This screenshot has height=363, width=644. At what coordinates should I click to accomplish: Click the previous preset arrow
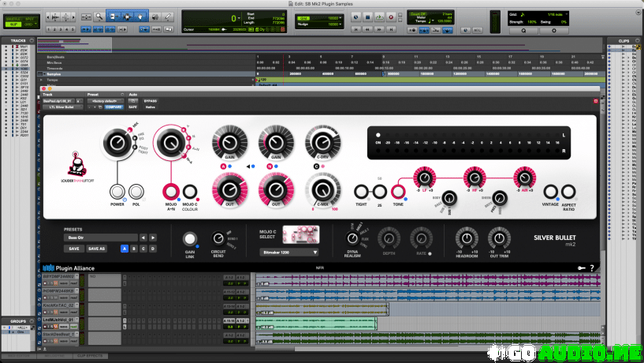[x=143, y=238]
